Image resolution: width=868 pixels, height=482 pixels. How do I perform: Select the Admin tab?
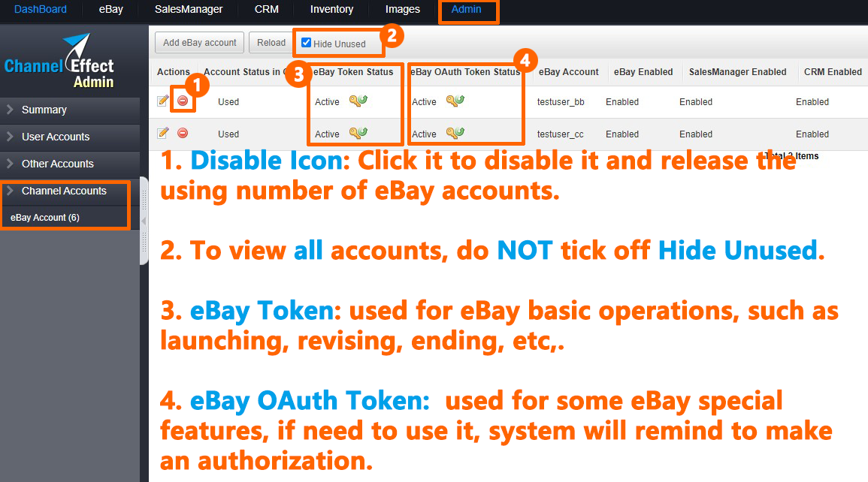(466, 10)
